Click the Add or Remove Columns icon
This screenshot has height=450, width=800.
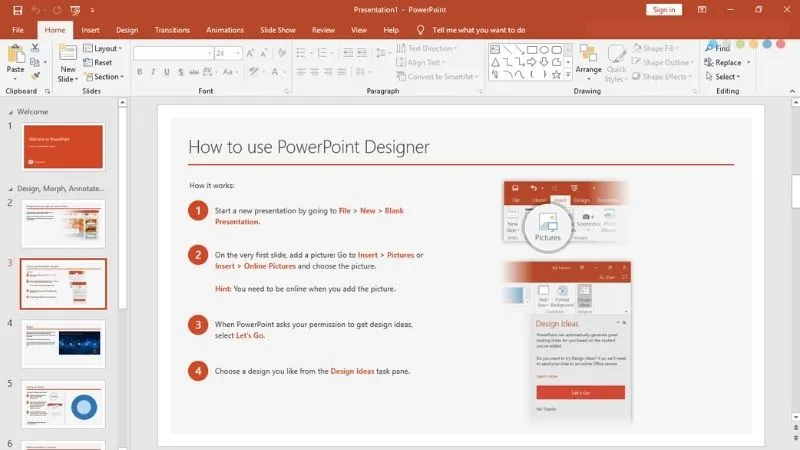pyautogui.click(x=360, y=72)
